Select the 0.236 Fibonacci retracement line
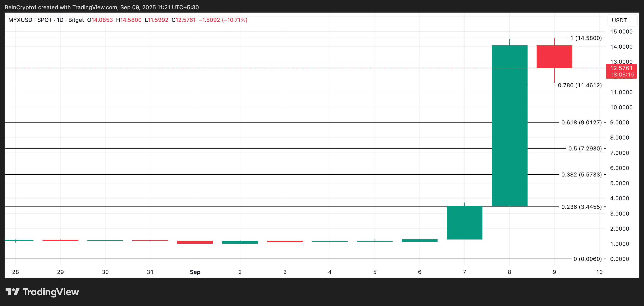Image resolution: width=644 pixels, height=306 pixels. click(x=300, y=206)
